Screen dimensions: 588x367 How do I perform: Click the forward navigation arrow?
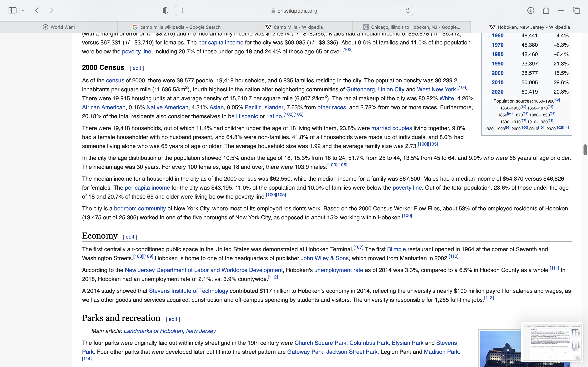(x=51, y=10)
